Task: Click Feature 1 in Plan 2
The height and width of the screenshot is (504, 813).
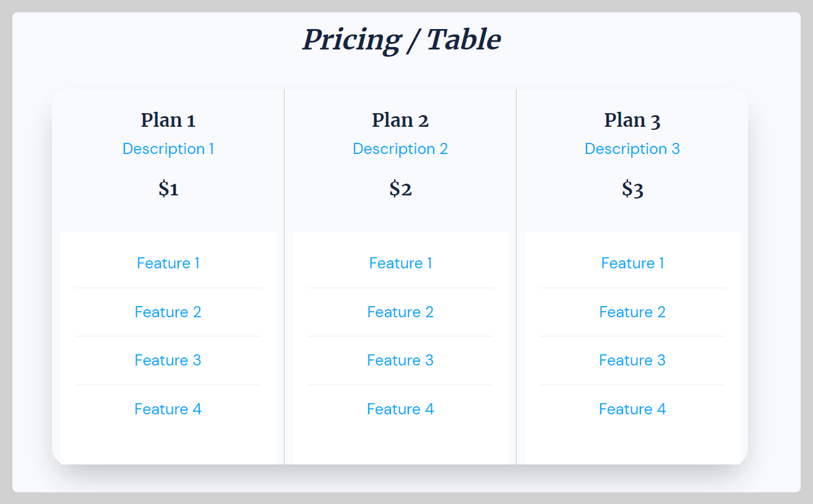Action: pyautogui.click(x=400, y=263)
